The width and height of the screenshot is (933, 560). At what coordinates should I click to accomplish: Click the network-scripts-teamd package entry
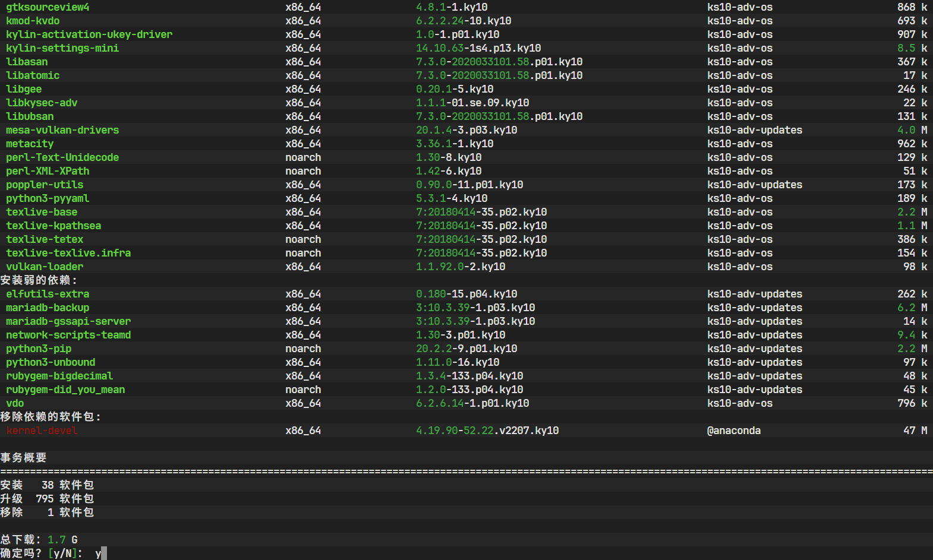pos(68,335)
